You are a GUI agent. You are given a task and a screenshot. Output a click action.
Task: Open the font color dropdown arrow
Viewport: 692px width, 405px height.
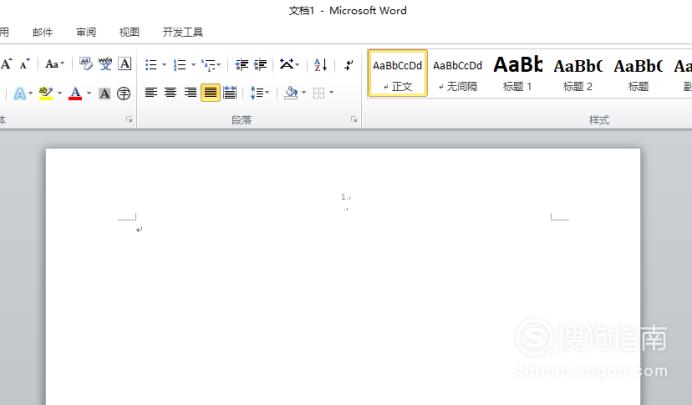[89, 93]
